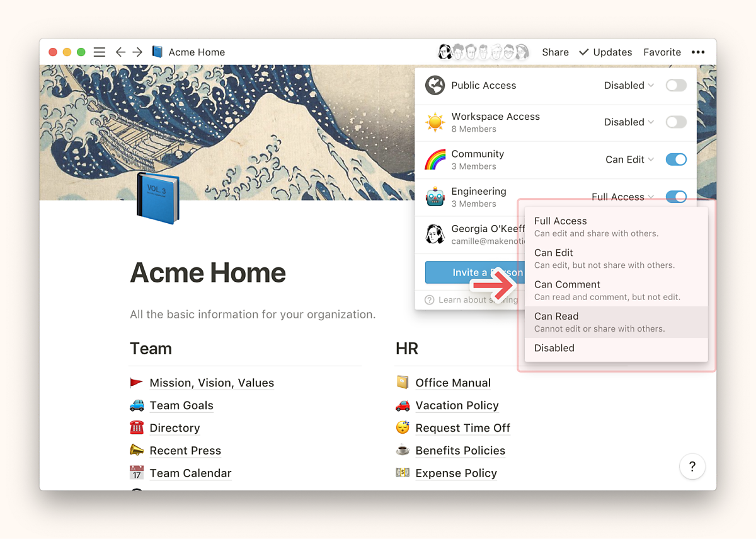This screenshot has height=539, width=756.
Task: Open the three-dot more menu
Action: 698,52
